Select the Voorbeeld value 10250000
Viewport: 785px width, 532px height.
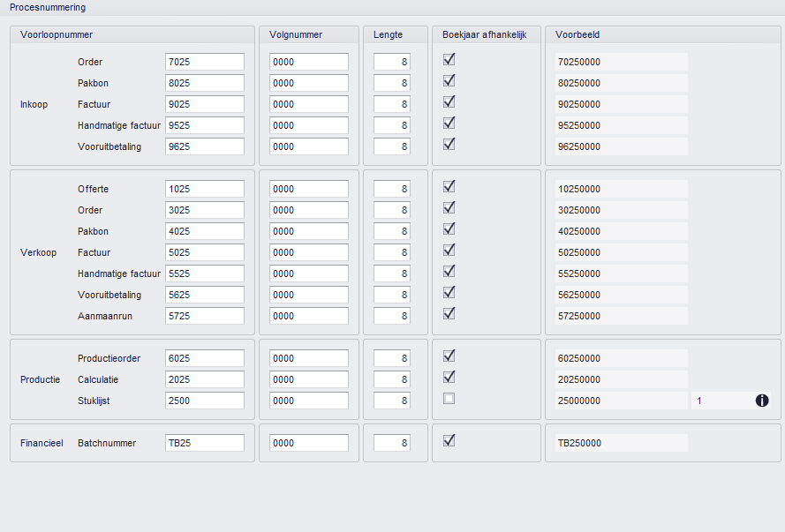point(622,189)
